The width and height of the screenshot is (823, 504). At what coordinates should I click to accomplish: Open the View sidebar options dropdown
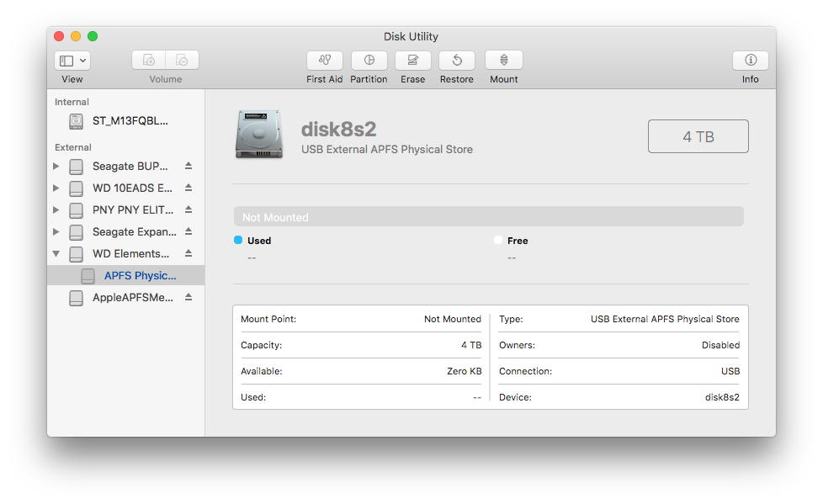click(72, 61)
